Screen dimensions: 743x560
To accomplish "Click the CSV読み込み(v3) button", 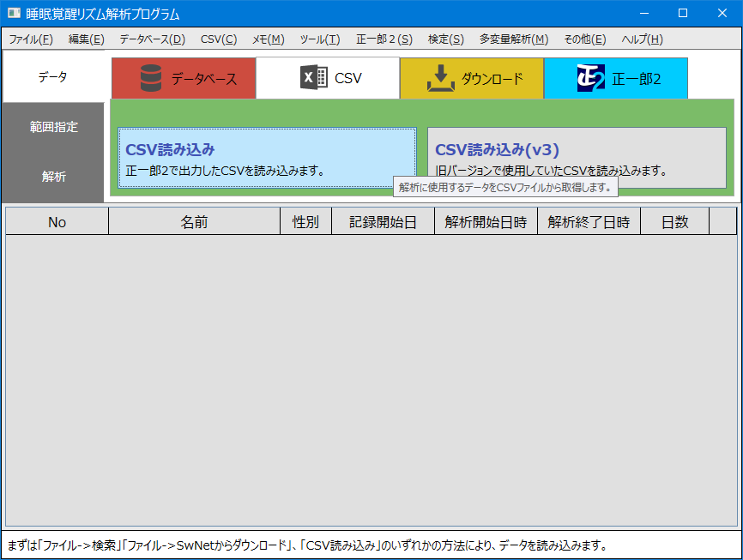I will [x=577, y=158].
